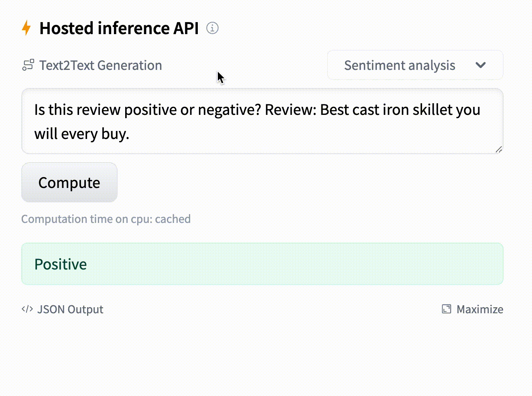Click the Hosted inference API heading
Viewport: 532px width, 396px height.
[x=119, y=28]
